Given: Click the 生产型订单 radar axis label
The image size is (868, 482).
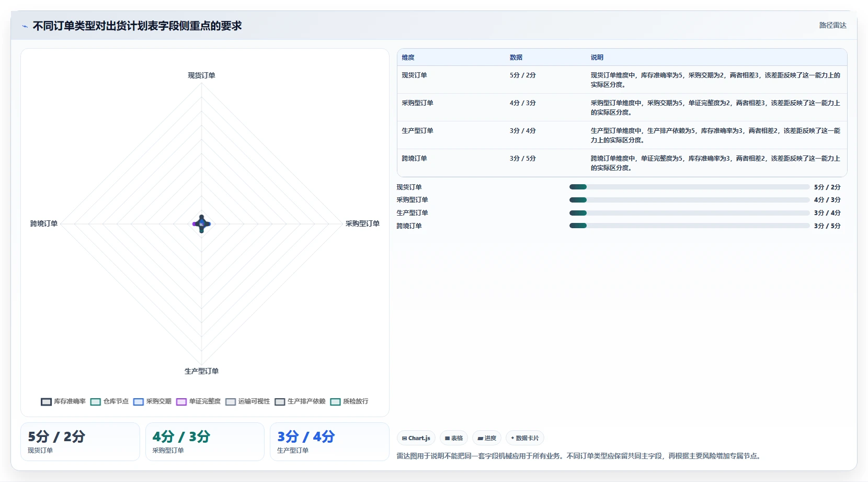Looking at the screenshot, I should pos(201,371).
